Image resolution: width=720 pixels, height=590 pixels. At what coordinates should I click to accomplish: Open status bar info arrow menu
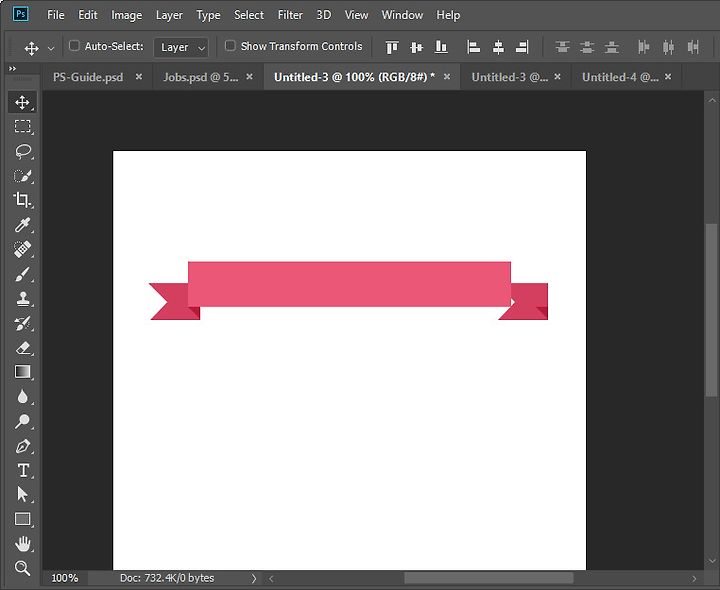(x=253, y=578)
